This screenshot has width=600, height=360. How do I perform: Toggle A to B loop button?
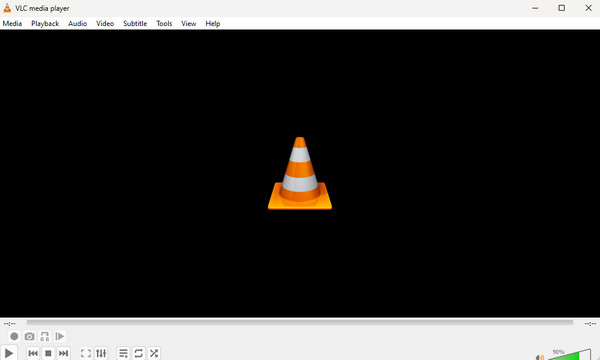45,336
